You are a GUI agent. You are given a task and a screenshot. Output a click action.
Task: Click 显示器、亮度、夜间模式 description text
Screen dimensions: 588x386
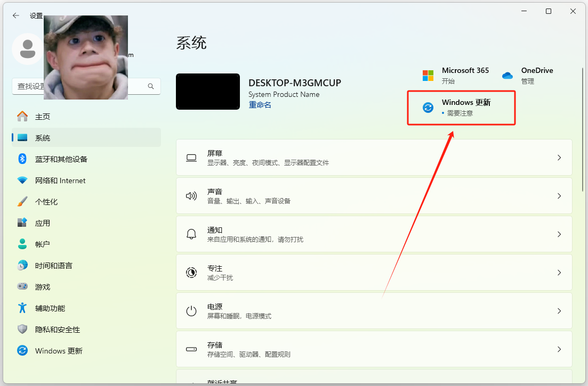point(268,163)
